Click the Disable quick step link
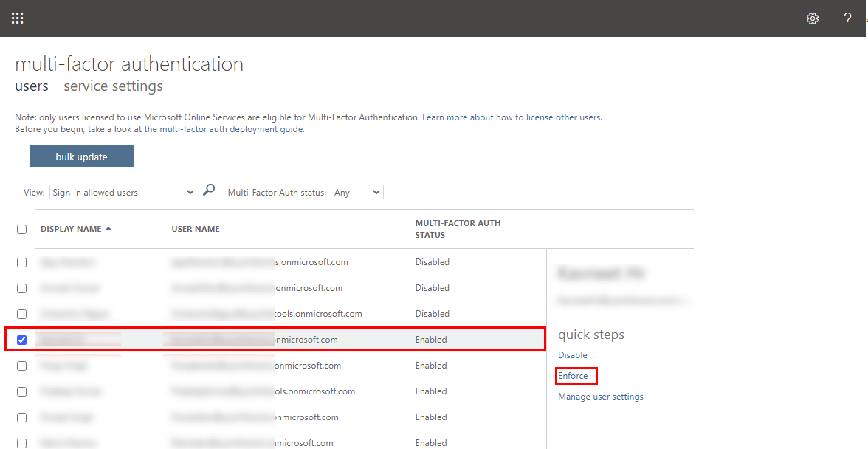The image size is (868, 449). click(572, 355)
